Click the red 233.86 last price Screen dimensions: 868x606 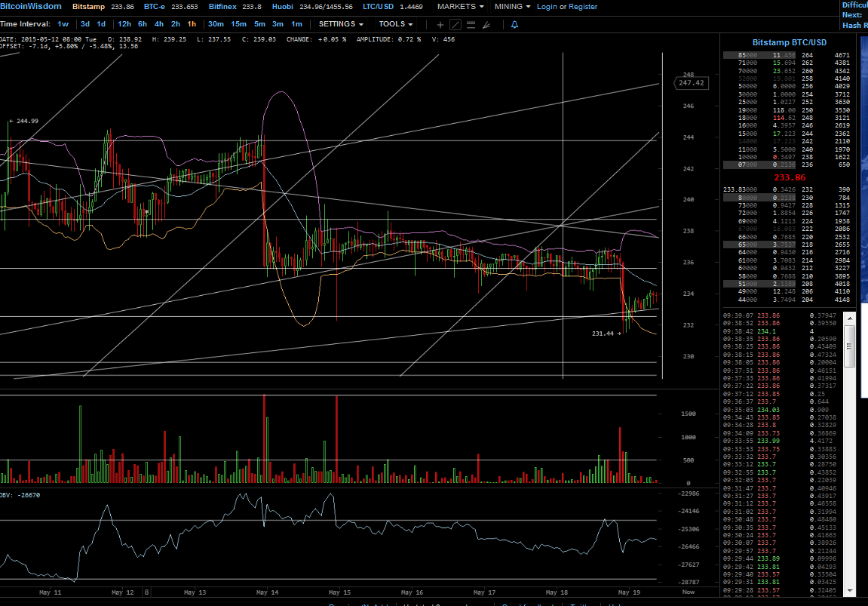pyautogui.click(x=790, y=178)
